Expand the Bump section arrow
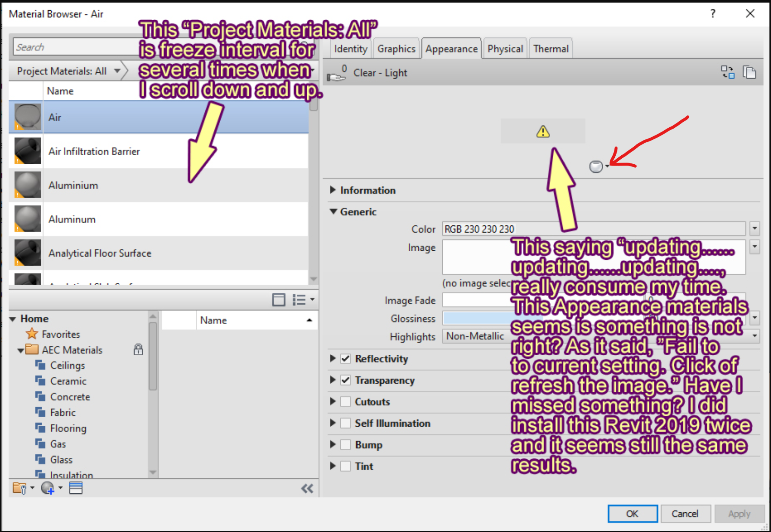This screenshot has height=532, width=771. pos(333,444)
